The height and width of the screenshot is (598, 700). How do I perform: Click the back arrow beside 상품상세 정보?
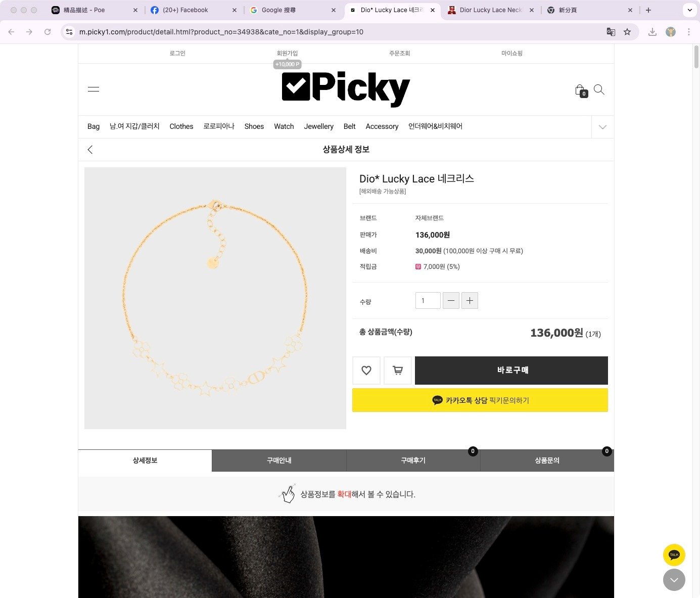(90, 150)
